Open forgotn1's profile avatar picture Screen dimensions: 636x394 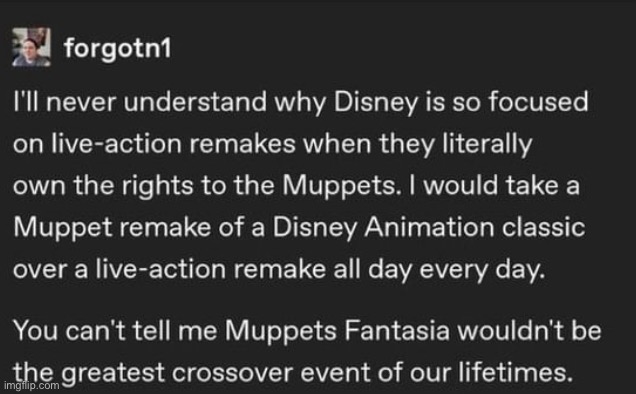[x=31, y=47]
